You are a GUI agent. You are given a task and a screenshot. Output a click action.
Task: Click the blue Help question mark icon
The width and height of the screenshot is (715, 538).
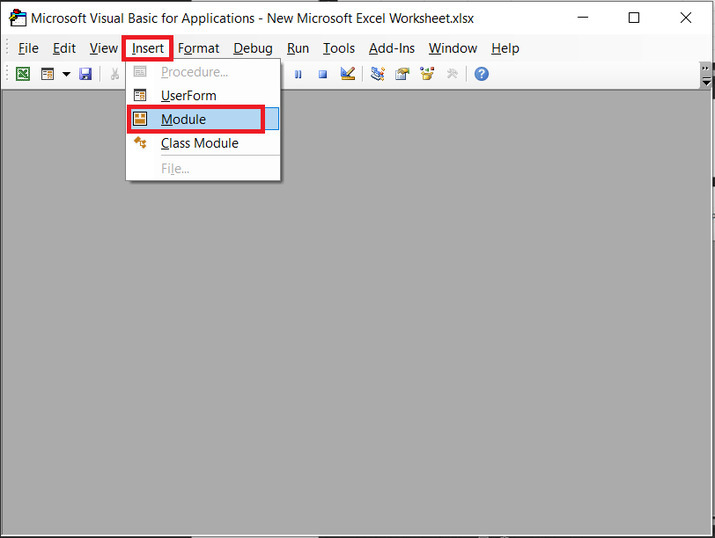pos(482,73)
